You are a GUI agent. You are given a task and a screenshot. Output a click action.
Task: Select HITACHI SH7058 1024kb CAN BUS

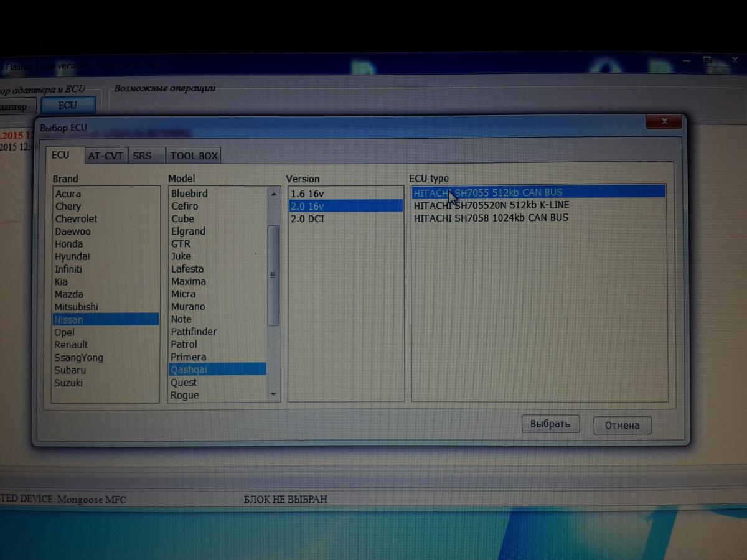[539, 217]
